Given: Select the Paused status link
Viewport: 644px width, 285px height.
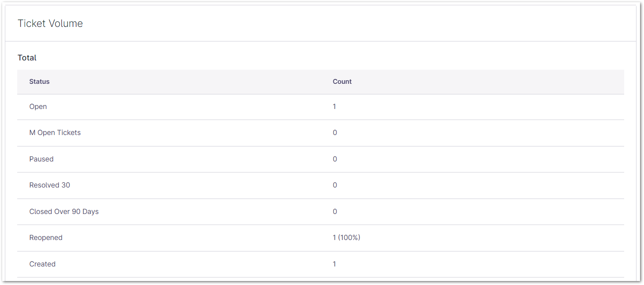Looking at the screenshot, I should point(41,159).
